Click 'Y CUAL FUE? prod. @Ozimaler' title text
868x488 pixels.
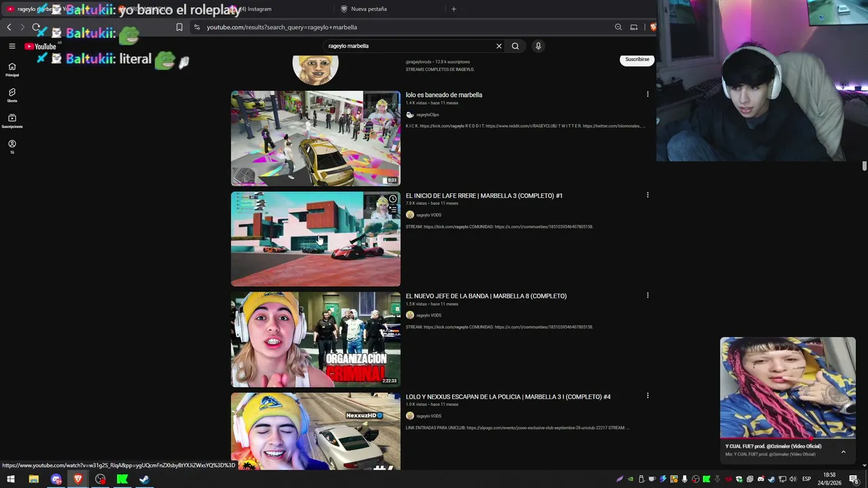coord(773,446)
